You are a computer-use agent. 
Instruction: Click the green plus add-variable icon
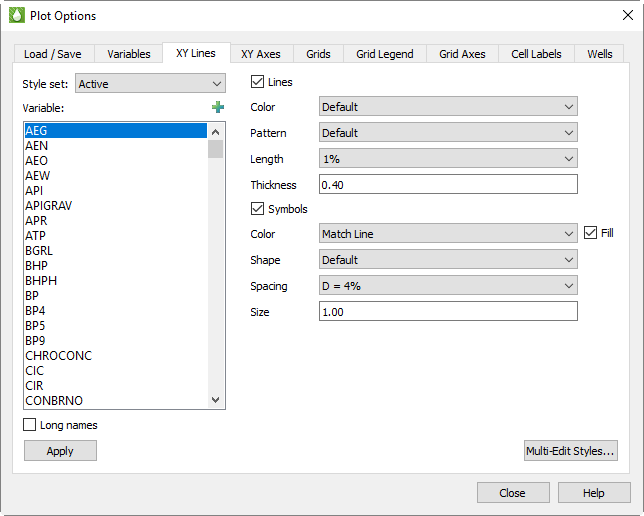[218, 107]
